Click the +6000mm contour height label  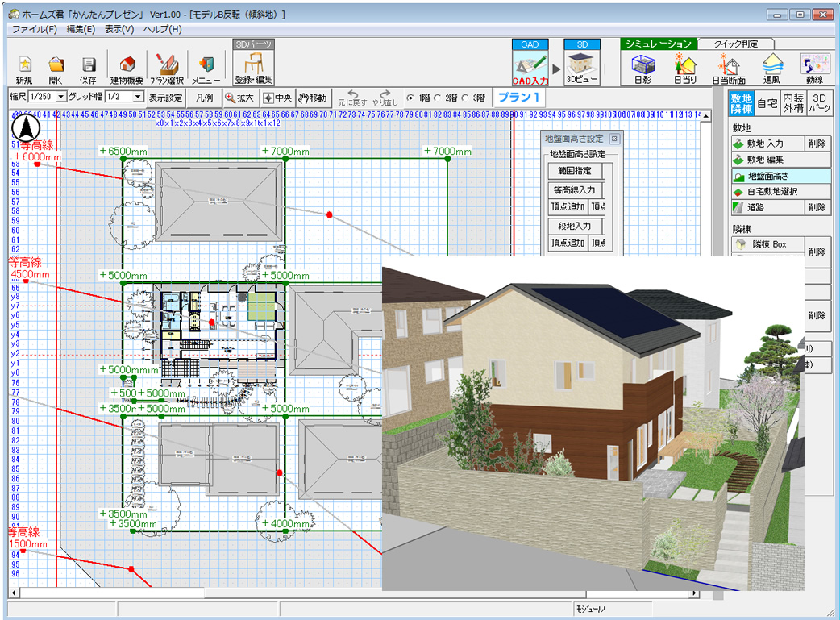pyautogui.click(x=38, y=156)
